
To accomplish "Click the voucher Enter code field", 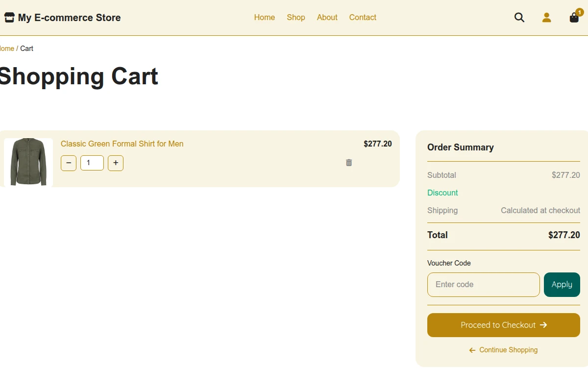I will [x=484, y=285].
